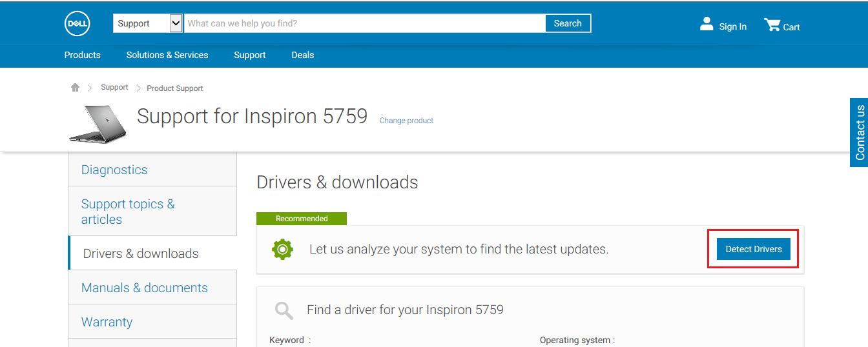Click the Change product link
868x347 pixels.
click(406, 121)
